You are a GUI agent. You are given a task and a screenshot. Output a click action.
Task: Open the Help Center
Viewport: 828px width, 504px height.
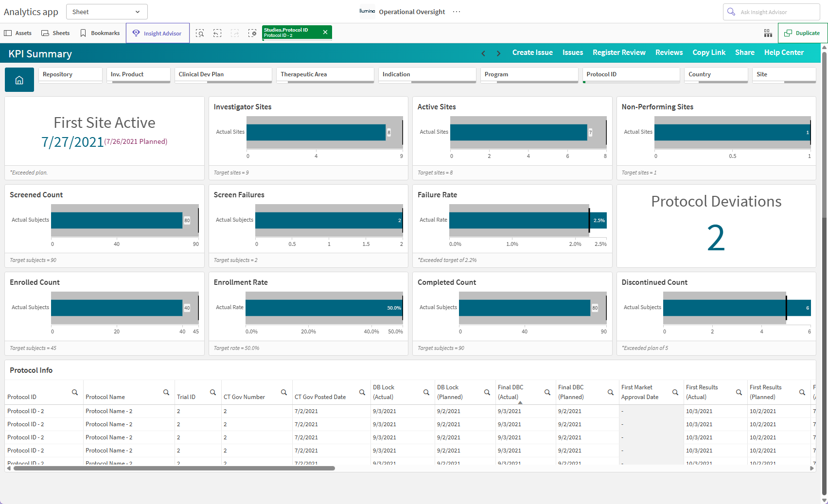point(784,52)
